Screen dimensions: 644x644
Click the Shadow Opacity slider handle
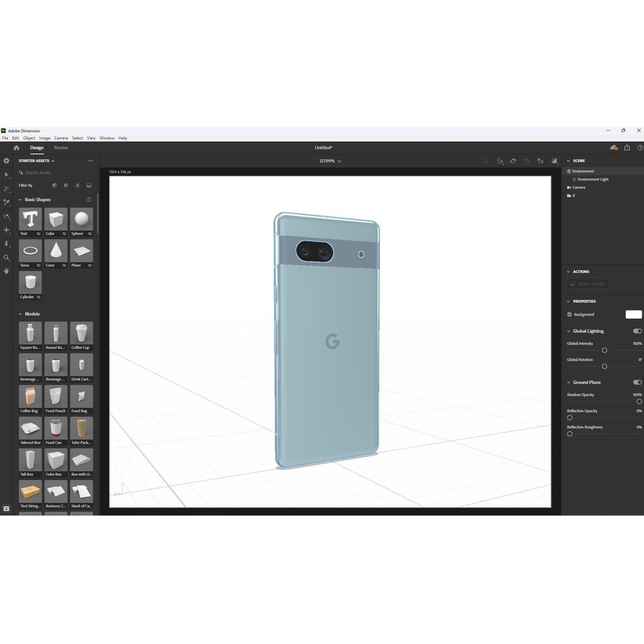click(x=639, y=402)
